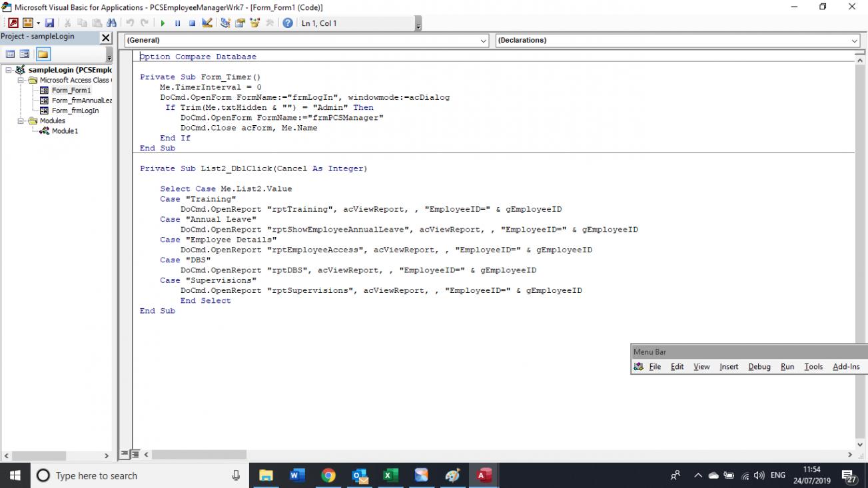Collapse the Microsoft Access Class Objects folder

21,80
